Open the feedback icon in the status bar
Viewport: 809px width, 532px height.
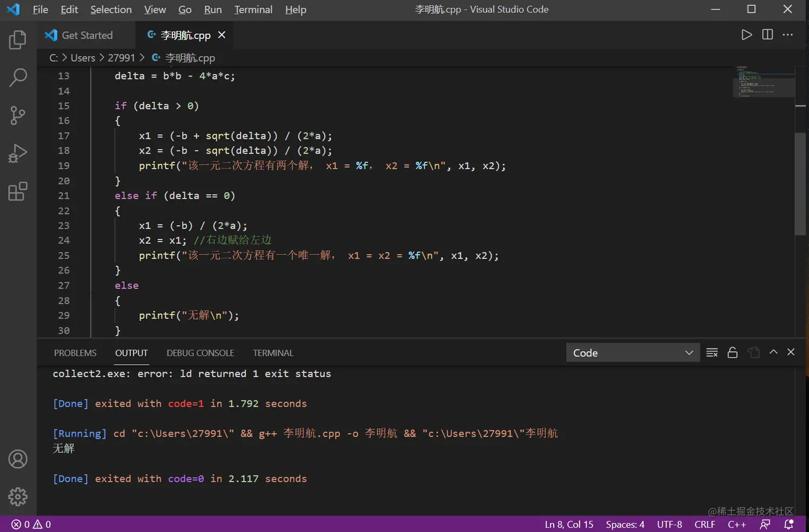pos(765,525)
